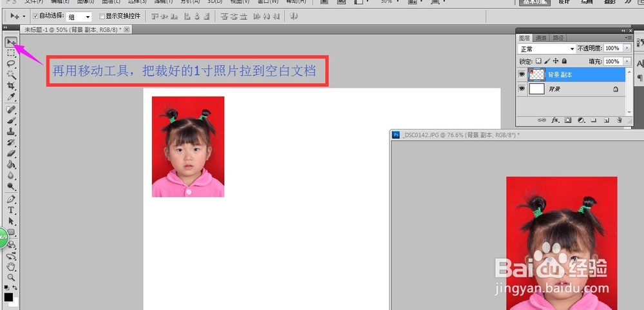Toggle lock transparent pixels

point(538,61)
